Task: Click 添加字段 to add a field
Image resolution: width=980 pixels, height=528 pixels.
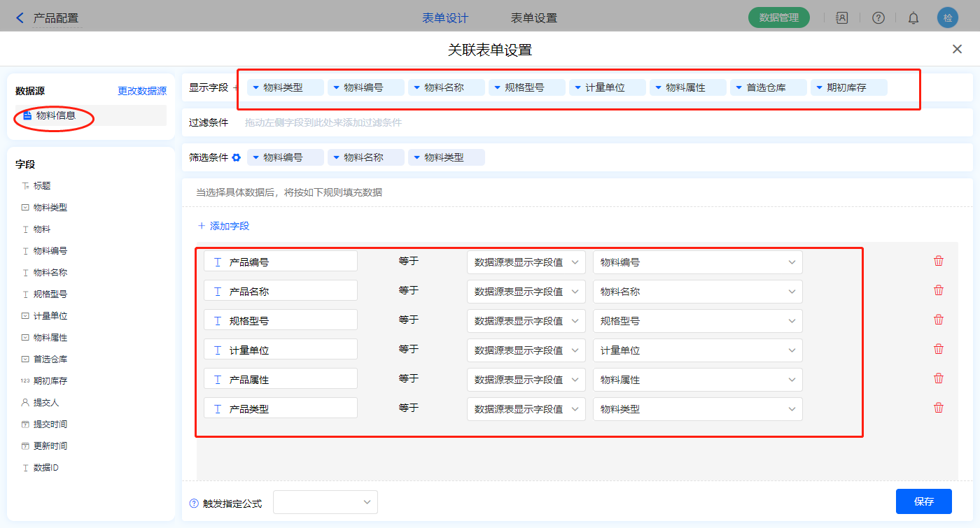Action: pyautogui.click(x=224, y=226)
